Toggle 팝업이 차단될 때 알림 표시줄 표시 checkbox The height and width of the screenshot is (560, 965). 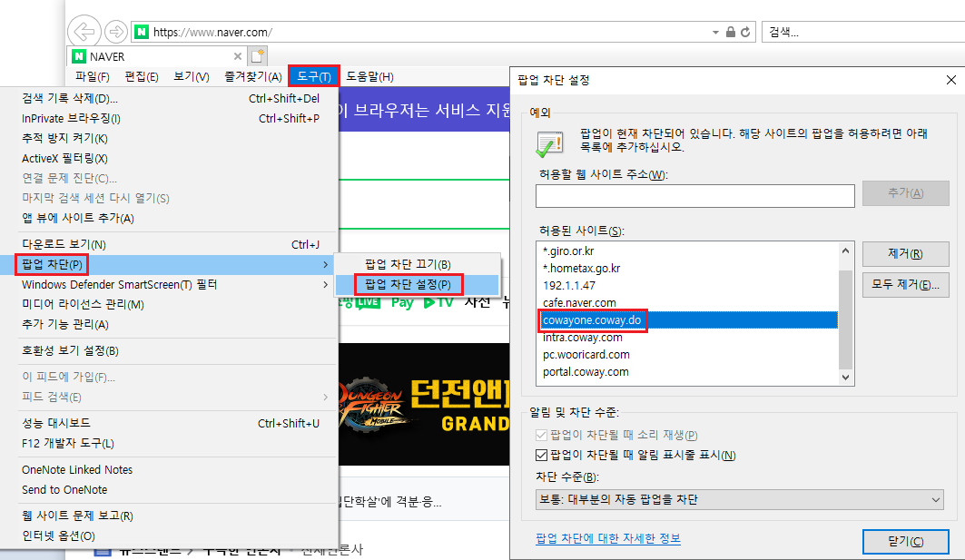(542, 456)
